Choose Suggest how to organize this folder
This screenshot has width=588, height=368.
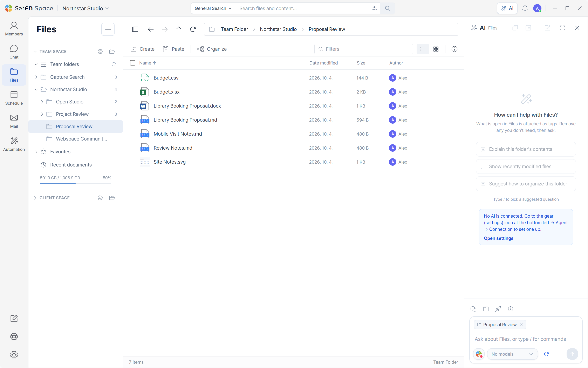point(526,184)
